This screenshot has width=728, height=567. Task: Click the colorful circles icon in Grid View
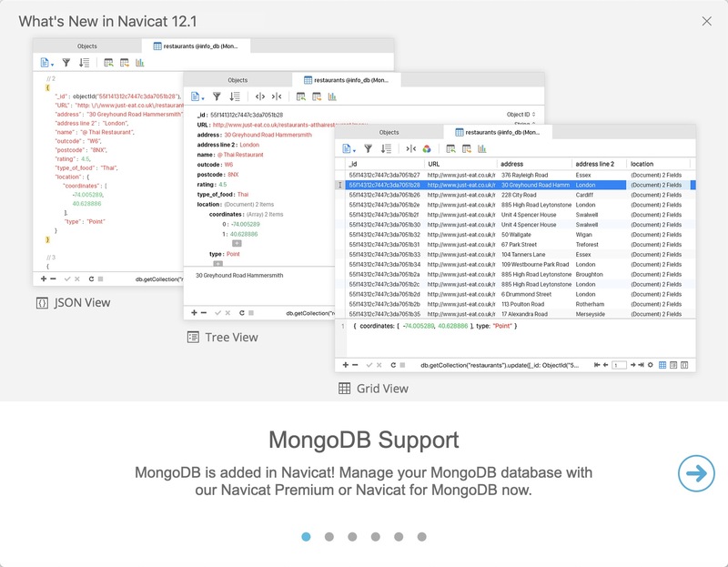tap(427, 149)
